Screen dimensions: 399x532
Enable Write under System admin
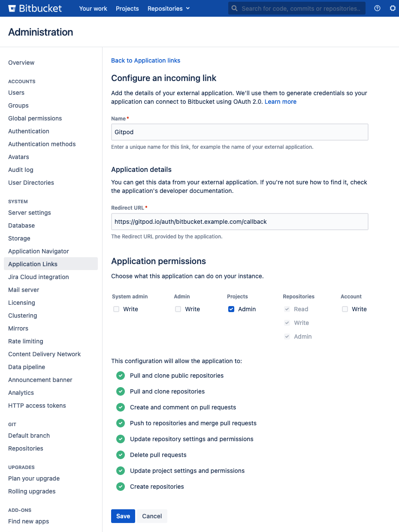pos(116,309)
